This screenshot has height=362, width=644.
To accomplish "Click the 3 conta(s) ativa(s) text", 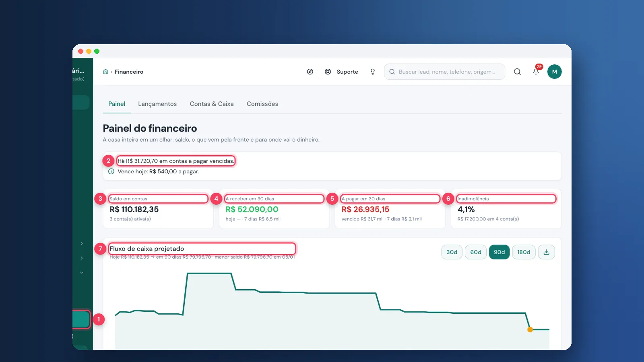I will [130, 219].
